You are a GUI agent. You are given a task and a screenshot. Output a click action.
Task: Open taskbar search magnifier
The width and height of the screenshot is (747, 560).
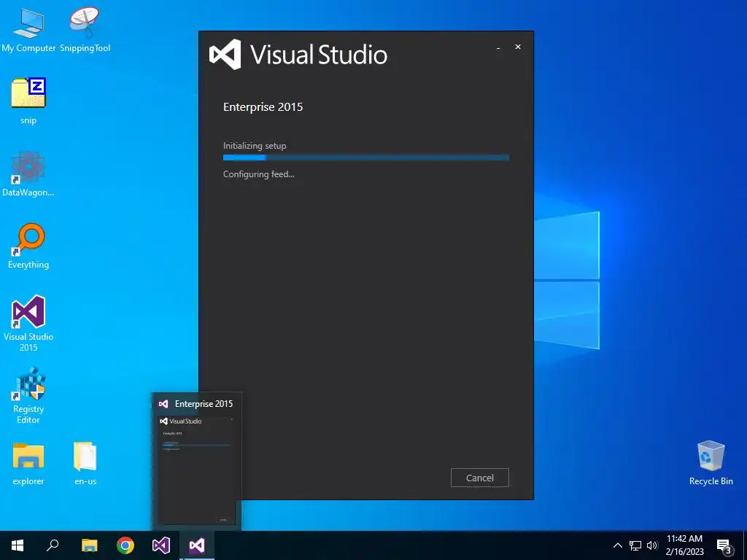(53, 545)
